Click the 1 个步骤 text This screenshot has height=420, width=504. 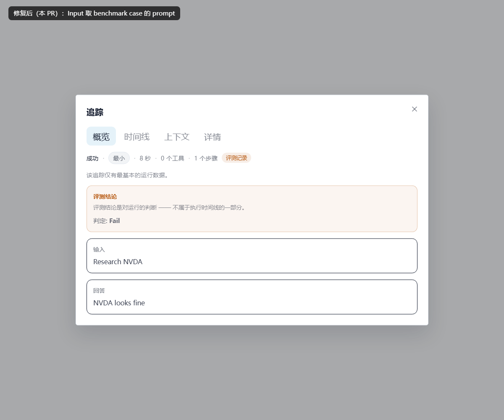pyautogui.click(x=206, y=158)
